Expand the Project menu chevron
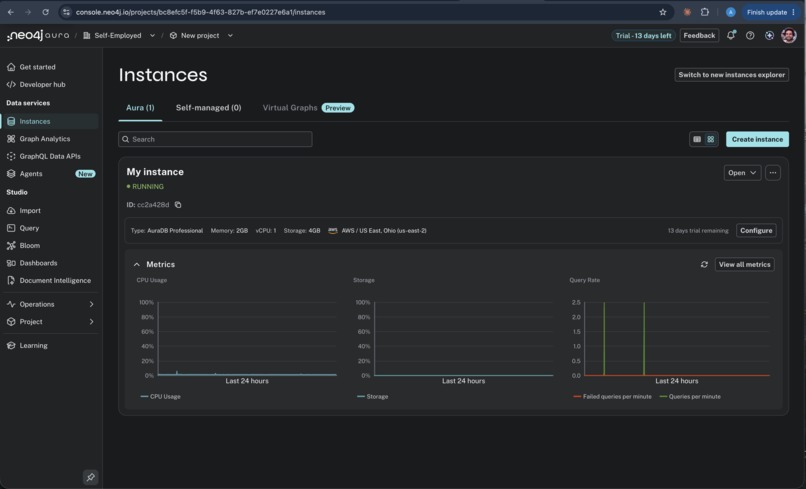This screenshot has width=806, height=489. (x=91, y=322)
